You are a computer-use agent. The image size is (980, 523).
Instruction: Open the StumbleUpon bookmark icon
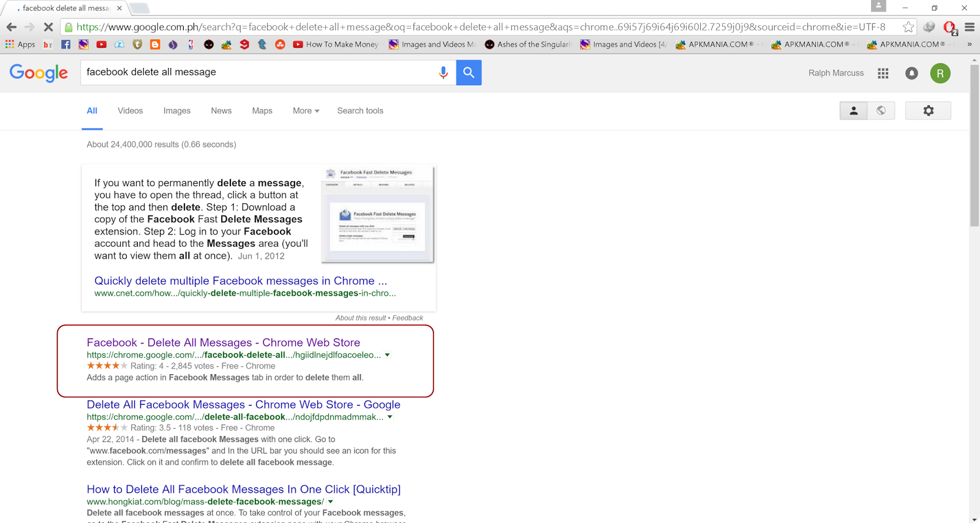280,44
